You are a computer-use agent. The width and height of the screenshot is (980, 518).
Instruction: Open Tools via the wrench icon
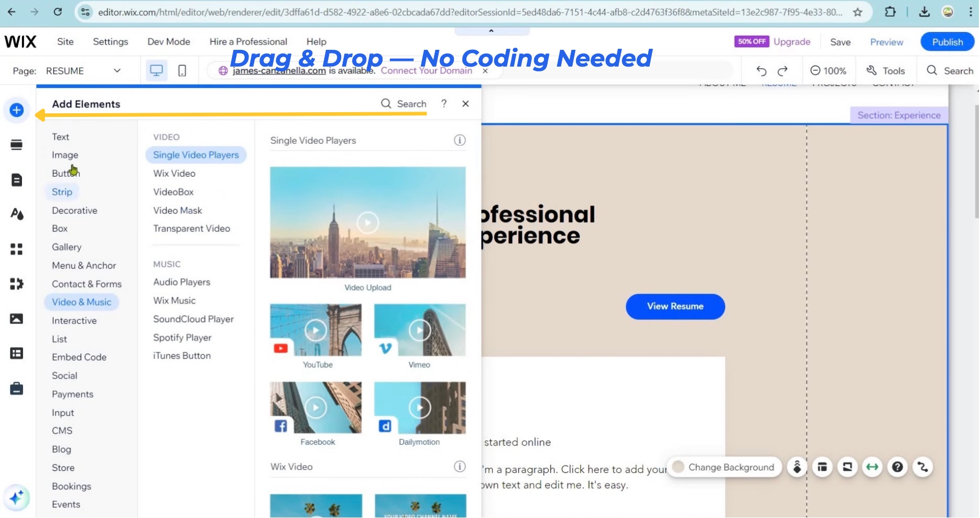pos(885,70)
